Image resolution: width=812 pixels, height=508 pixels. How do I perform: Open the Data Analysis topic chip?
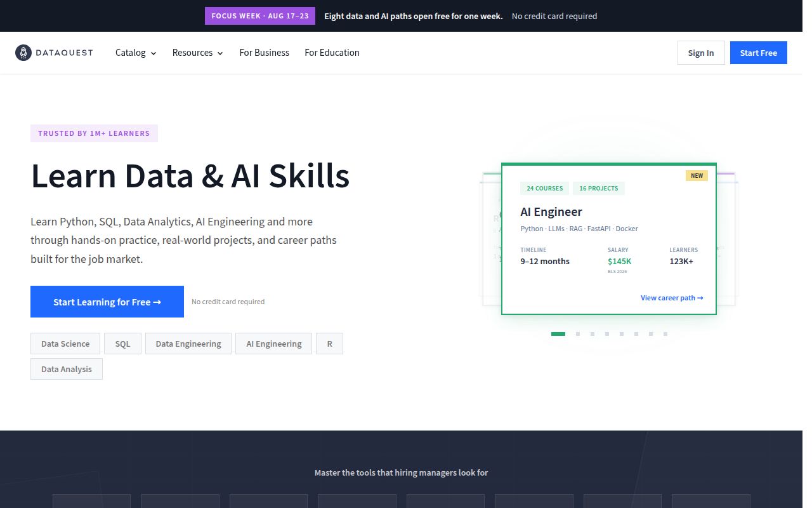pos(67,369)
